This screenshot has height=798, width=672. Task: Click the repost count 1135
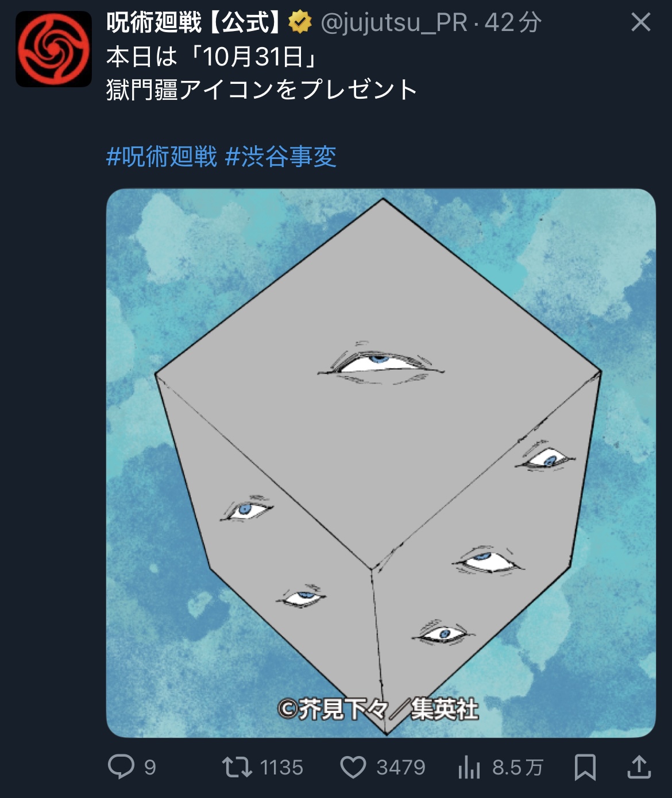pyautogui.click(x=281, y=768)
